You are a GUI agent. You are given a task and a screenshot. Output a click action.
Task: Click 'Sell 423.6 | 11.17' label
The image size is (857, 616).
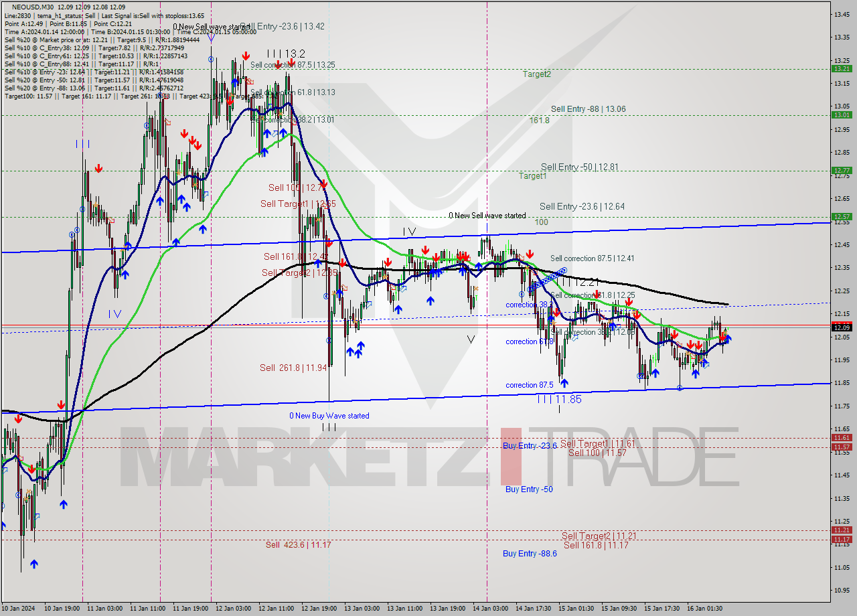tap(298, 545)
